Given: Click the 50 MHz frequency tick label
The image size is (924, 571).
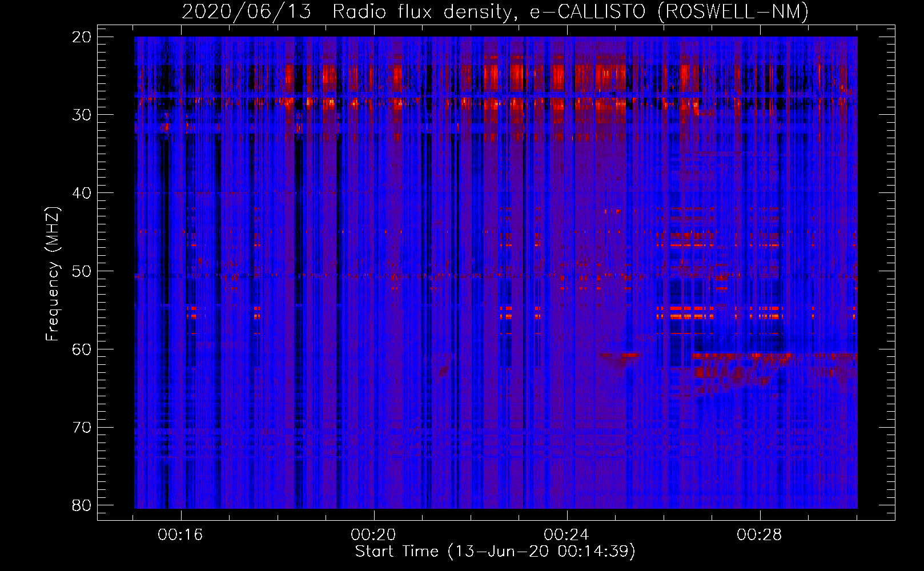Looking at the screenshot, I should pyautogui.click(x=82, y=271).
